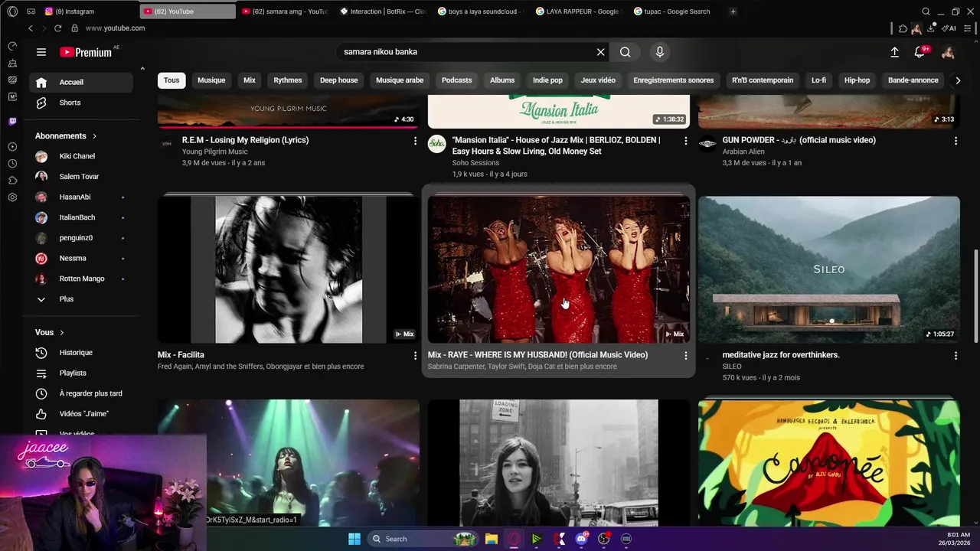980x551 pixels.
Task: Open site info lock icon in address bar
Action: pos(74,28)
